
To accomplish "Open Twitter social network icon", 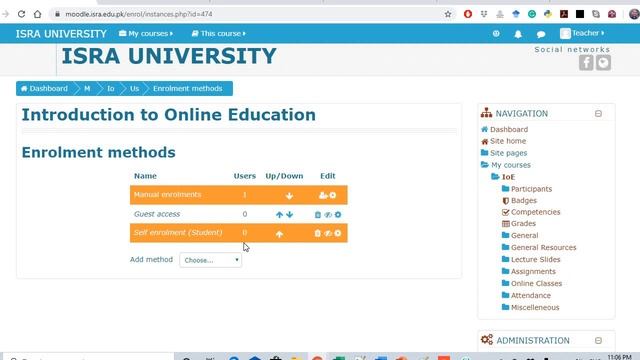I will (603, 63).
